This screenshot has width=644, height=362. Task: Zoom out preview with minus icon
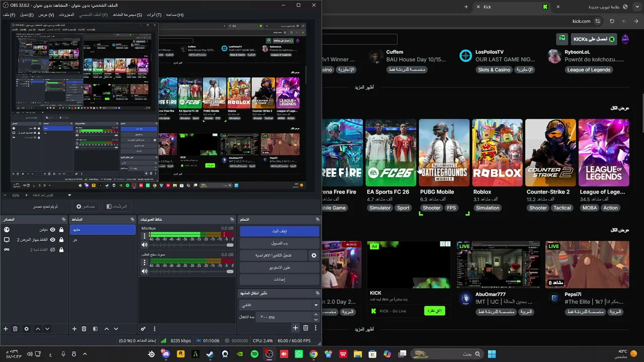[6, 195]
